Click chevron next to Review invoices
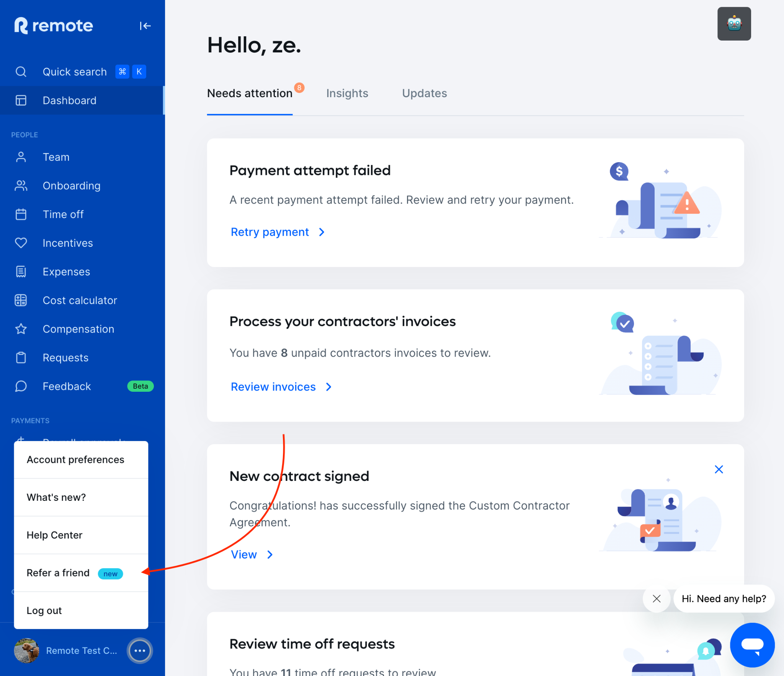This screenshot has width=784, height=676. 328,387
